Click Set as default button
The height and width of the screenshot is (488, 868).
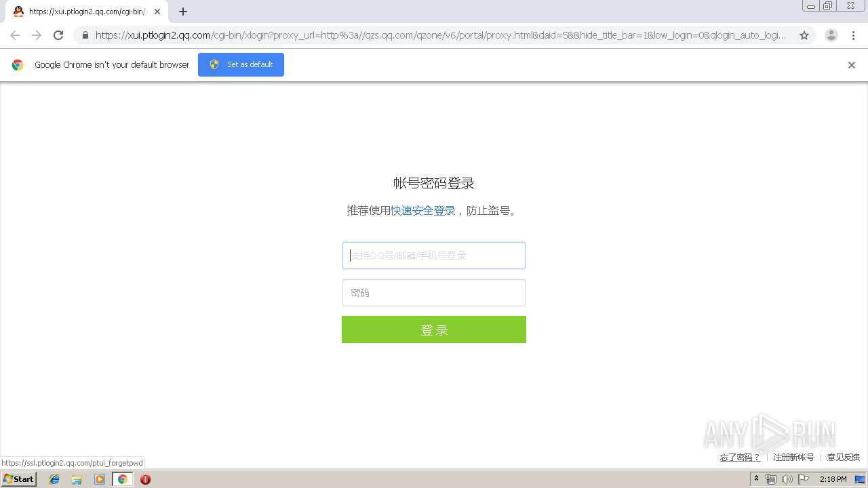point(241,64)
